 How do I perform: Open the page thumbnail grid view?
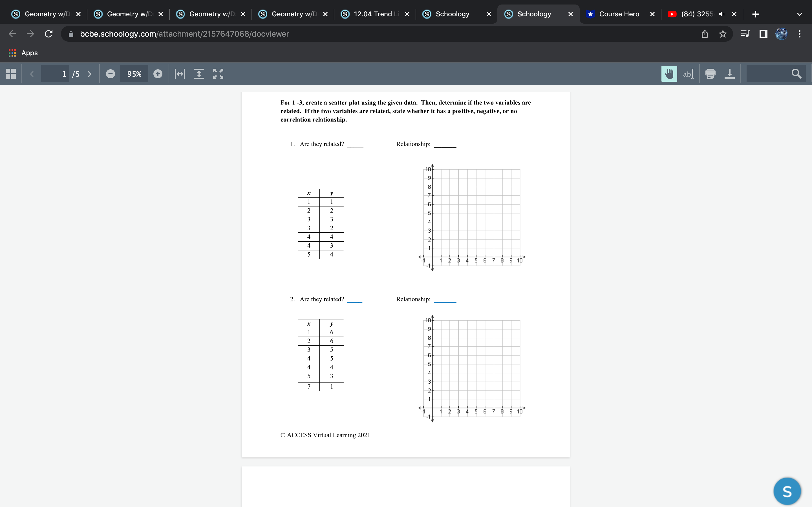point(10,74)
